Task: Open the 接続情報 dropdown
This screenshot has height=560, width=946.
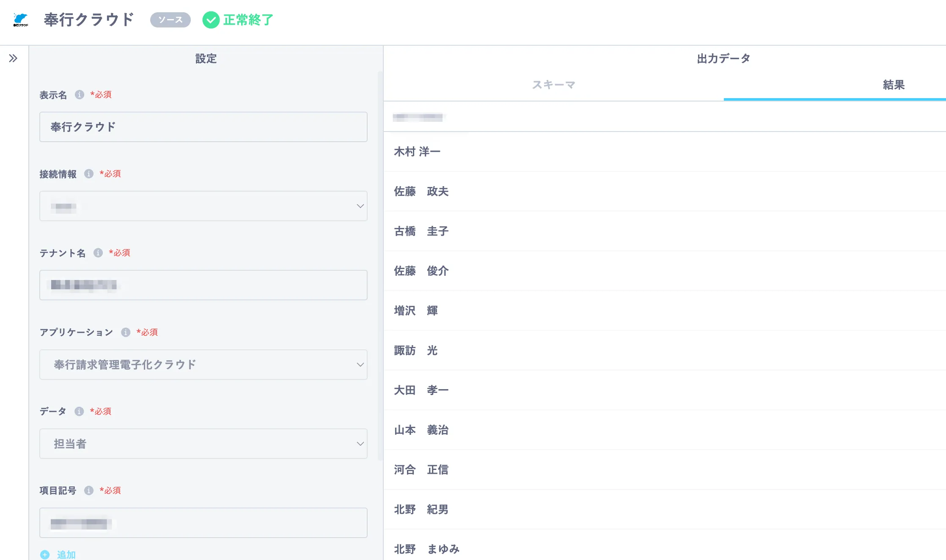Action: (203, 206)
